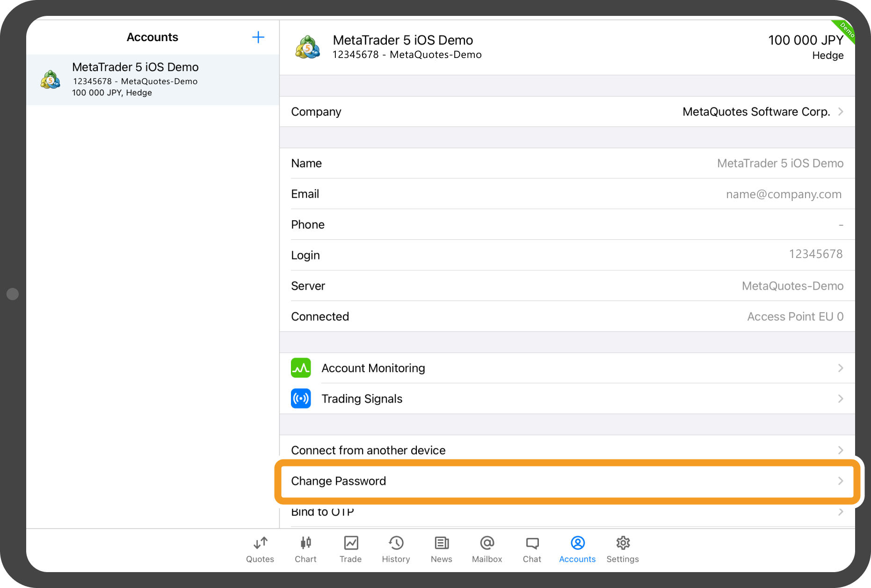Click the blue Trading Signals icon
The image size is (871, 588).
click(301, 399)
